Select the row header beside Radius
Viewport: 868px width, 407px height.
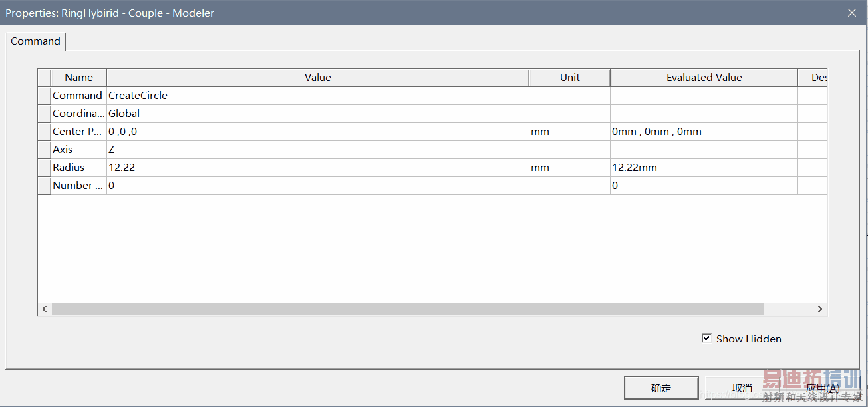44,168
